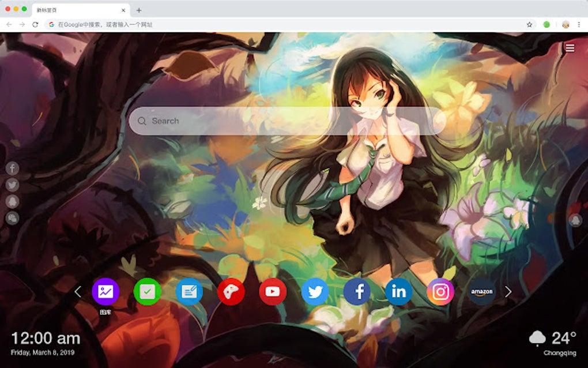Close the current browser tab
The height and width of the screenshot is (368, 588).
pos(123,10)
